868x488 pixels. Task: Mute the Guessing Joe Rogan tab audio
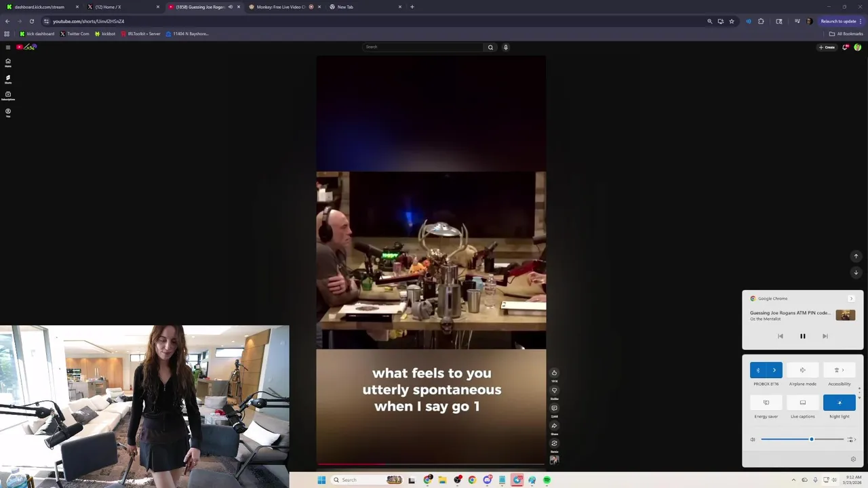click(x=231, y=7)
